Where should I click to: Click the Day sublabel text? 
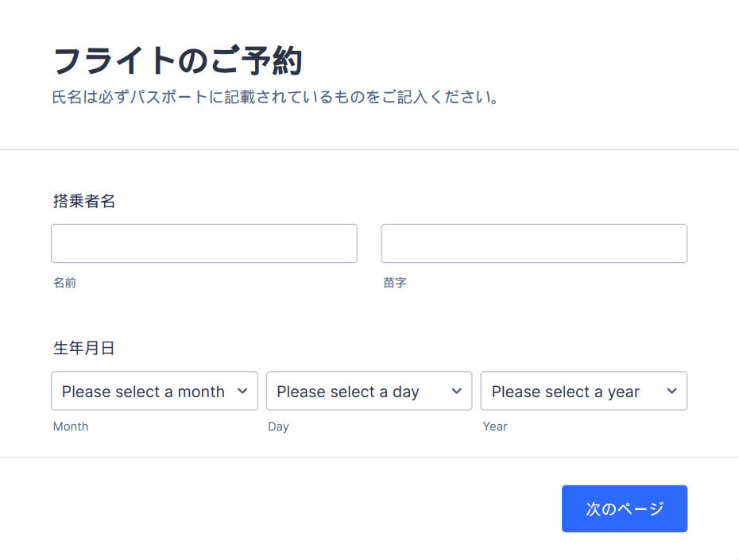[278, 427]
